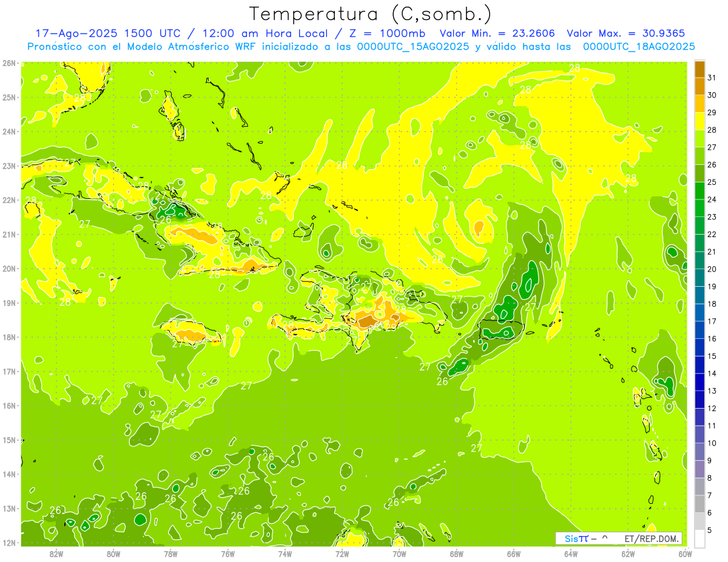This screenshot has height=562, width=728.
Task: Click the 12N latitude axis label
Action: pos(9,543)
